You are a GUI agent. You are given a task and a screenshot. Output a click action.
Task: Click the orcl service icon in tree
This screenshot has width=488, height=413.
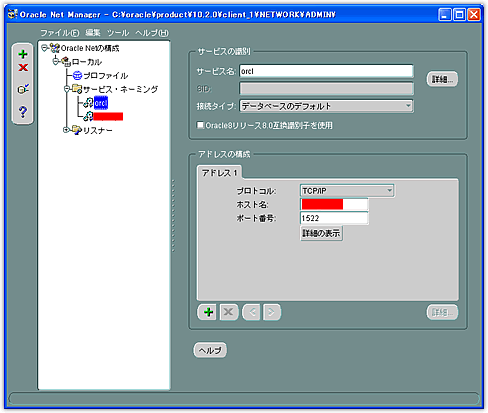[88, 103]
